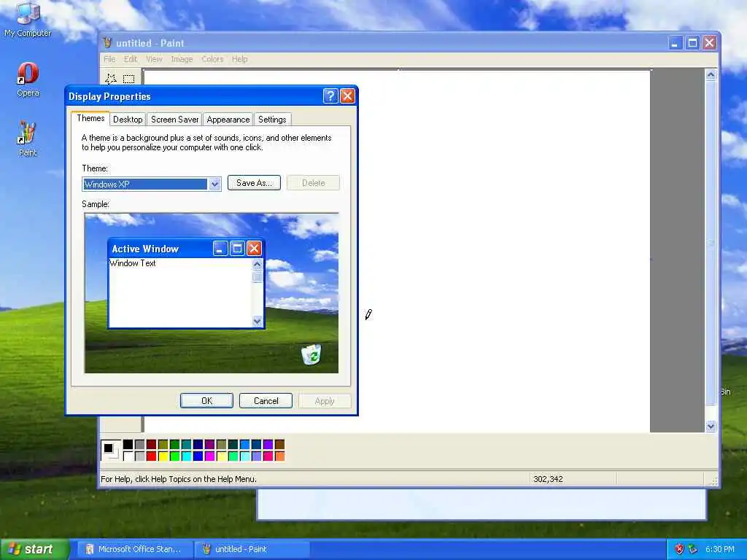Pick the dark red color swatch
The height and width of the screenshot is (560, 747).
coord(152,445)
